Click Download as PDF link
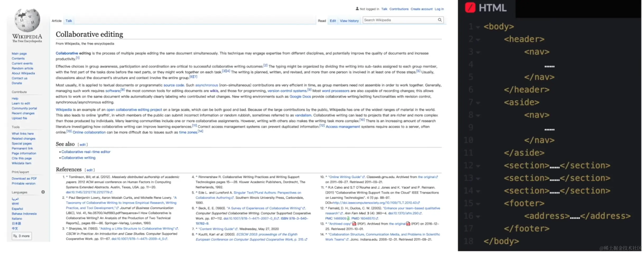Viewport: 644px width, 253px height. (24, 178)
